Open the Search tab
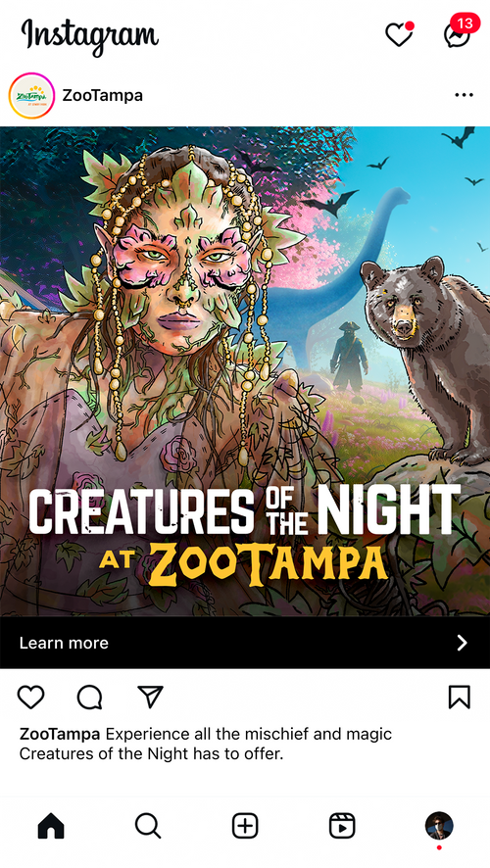The height and width of the screenshot is (868, 490). click(148, 827)
